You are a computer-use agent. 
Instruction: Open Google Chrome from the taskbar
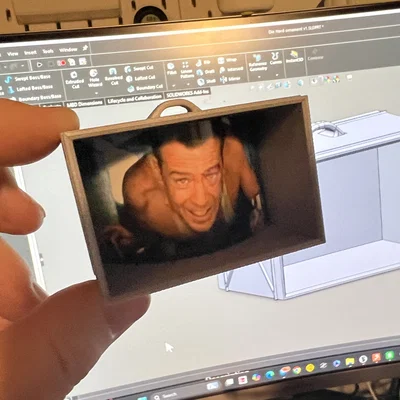tap(297, 370)
